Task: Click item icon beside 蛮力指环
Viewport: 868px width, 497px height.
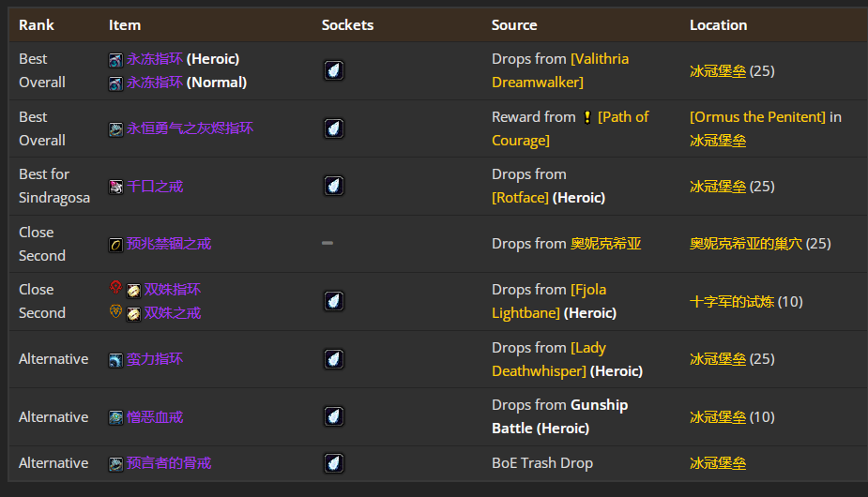Action: tap(115, 360)
